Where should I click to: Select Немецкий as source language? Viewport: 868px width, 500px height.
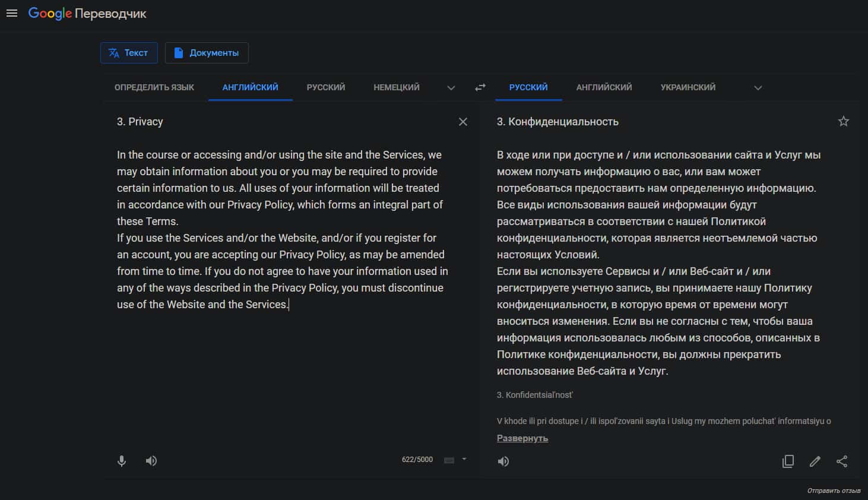tap(396, 87)
